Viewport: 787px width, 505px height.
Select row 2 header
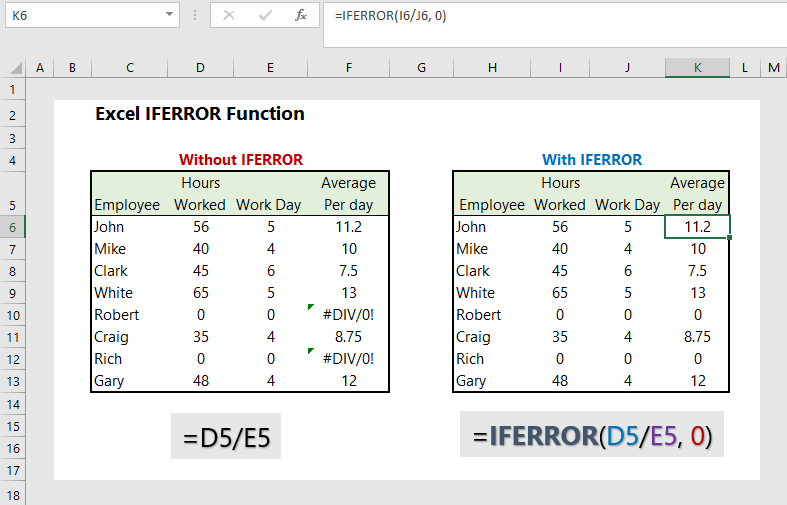[x=13, y=115]
